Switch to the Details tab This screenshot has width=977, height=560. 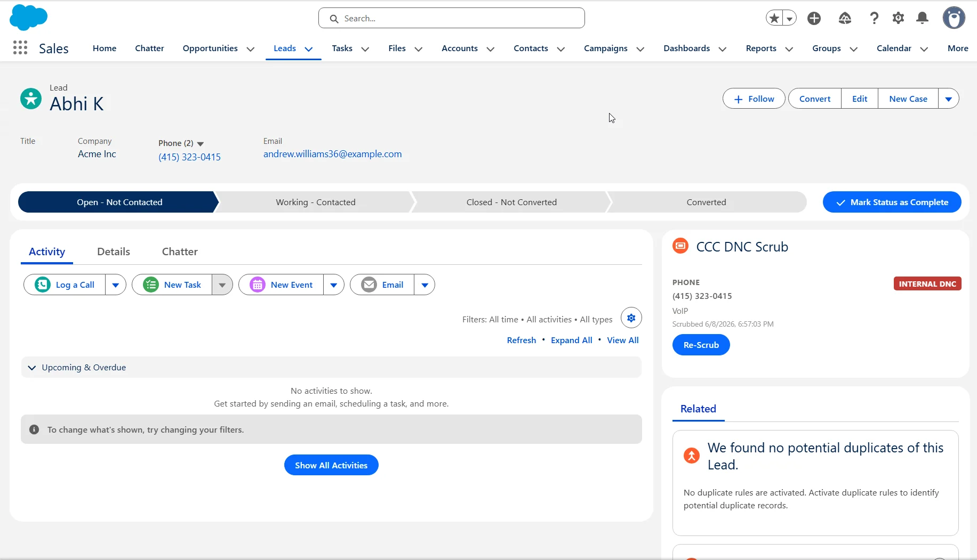pyautogui.click(x=114, y=251)
